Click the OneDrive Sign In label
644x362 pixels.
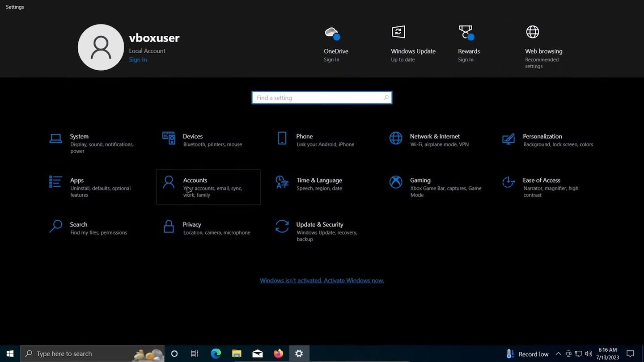click(x=331, y=59)
